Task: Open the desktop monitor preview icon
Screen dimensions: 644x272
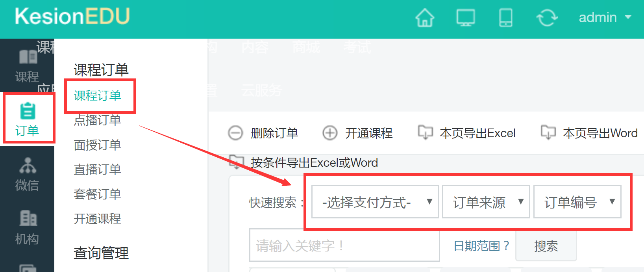Action: pyautogui.click(x=465, y=18)
